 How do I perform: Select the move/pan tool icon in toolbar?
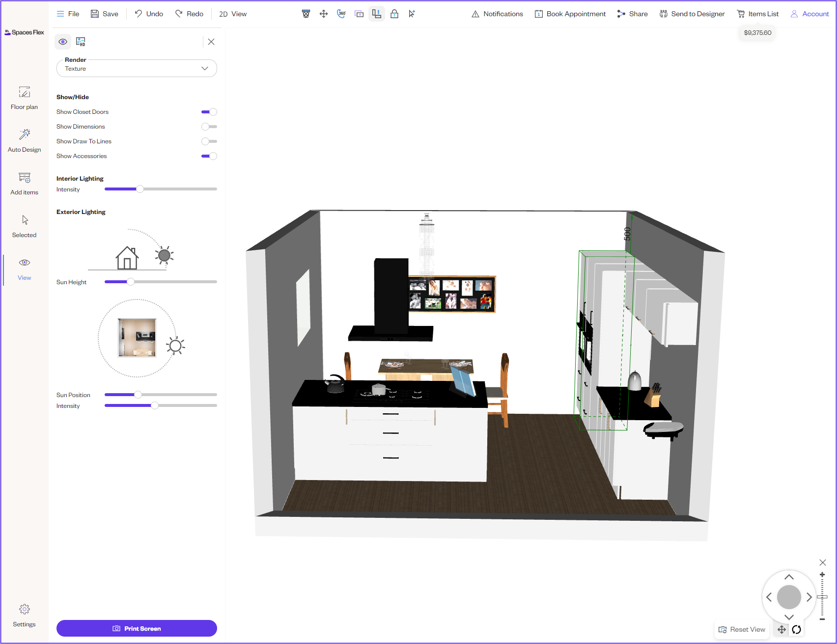coord(324,14)
